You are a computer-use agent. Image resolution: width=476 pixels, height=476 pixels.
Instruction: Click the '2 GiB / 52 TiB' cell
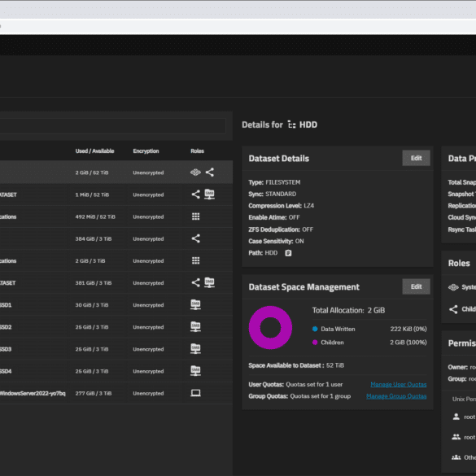92,172
